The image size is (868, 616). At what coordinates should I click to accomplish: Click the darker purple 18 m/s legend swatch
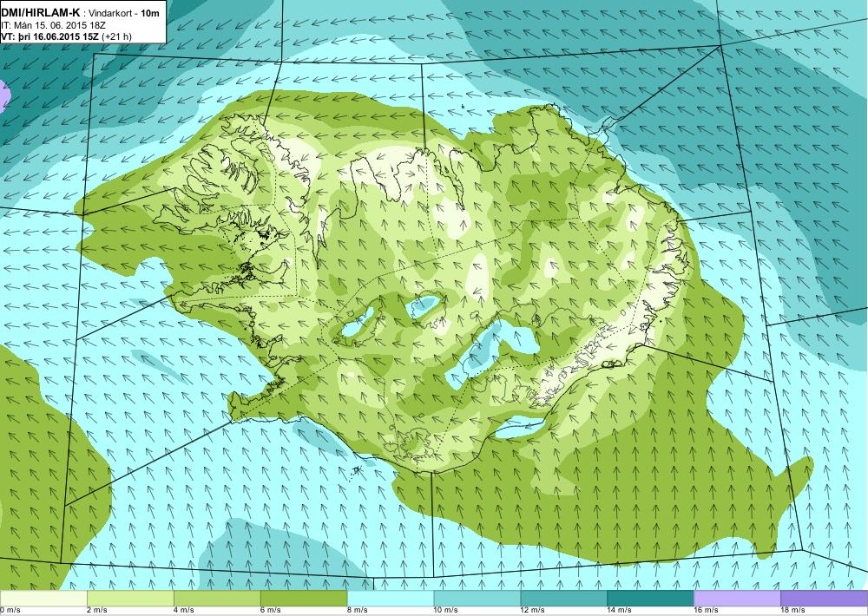pos(825,599)
